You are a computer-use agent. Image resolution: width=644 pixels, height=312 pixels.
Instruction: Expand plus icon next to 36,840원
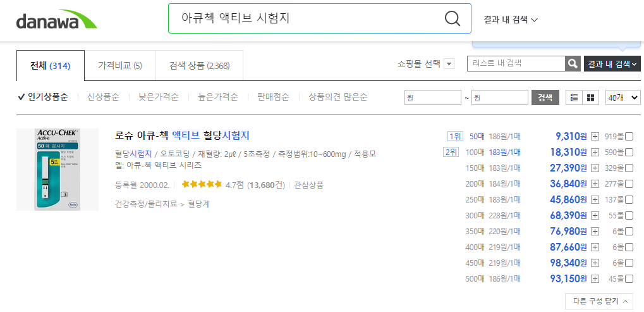coord(594,184)
